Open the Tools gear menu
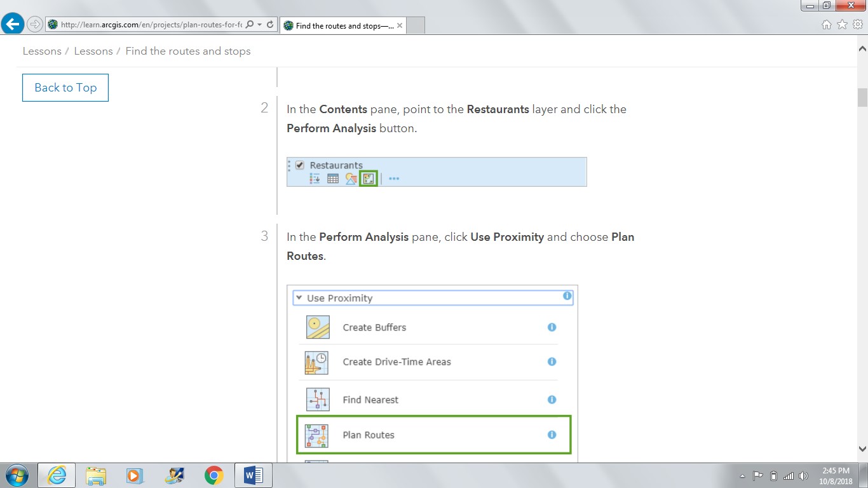 click(857, 25)
